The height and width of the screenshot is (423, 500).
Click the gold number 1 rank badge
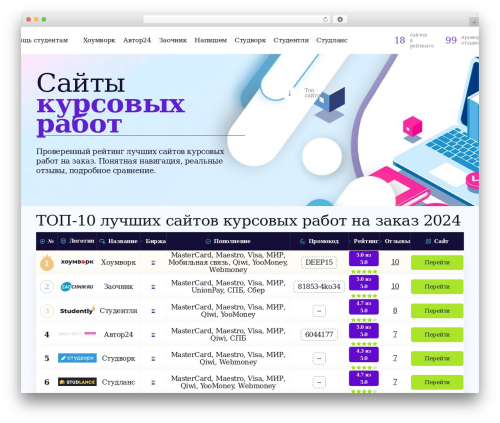pos(47,263)
